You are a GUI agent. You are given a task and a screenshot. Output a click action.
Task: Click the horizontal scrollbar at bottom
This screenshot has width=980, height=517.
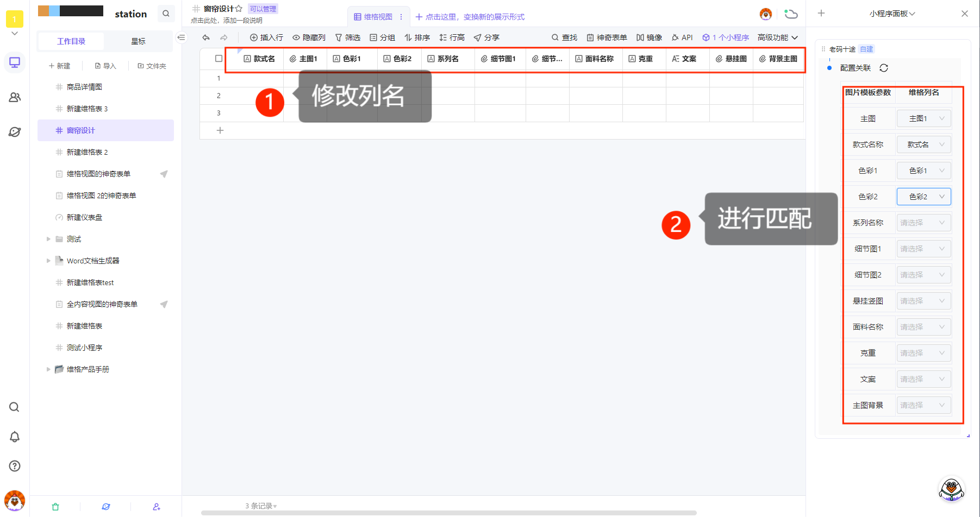(448, 513)
